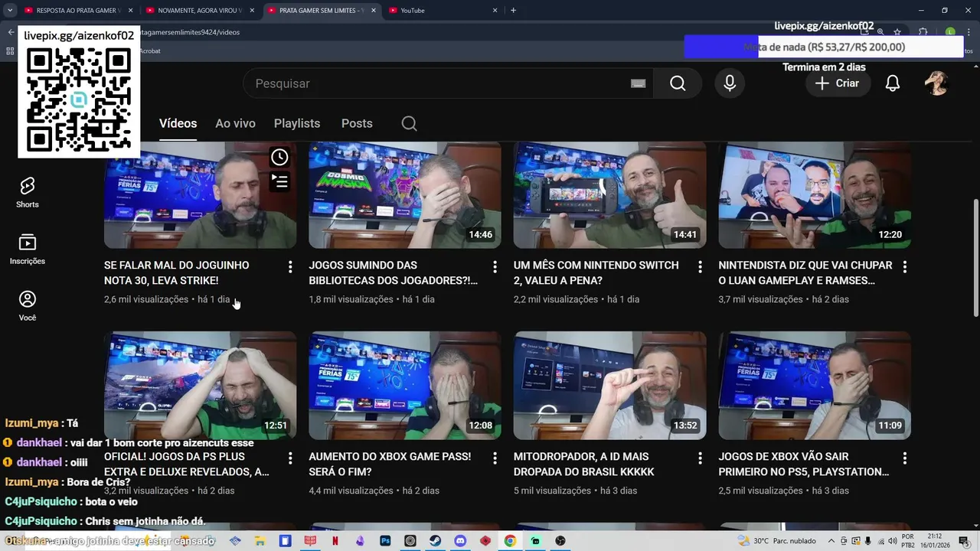Open the account avatar menu
Screen dimensions: 980x551
[x=936, y=83]
